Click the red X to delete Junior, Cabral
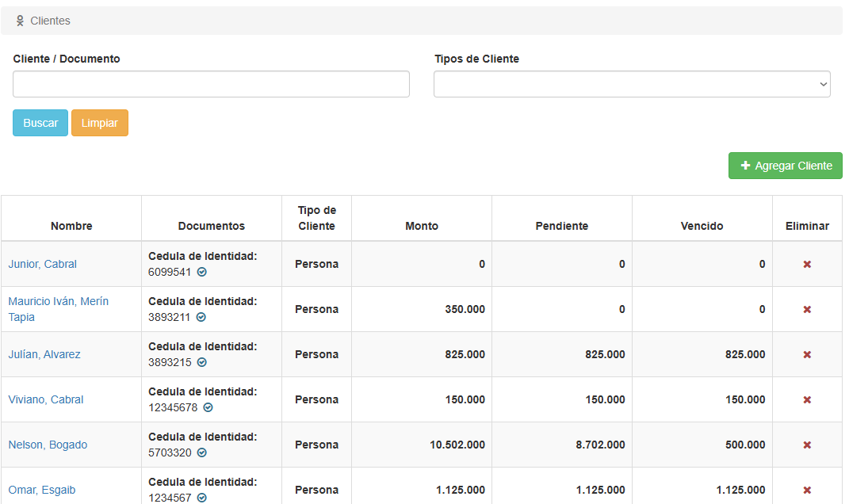Viewport: 849px width, 504px height. pos(806,264)
